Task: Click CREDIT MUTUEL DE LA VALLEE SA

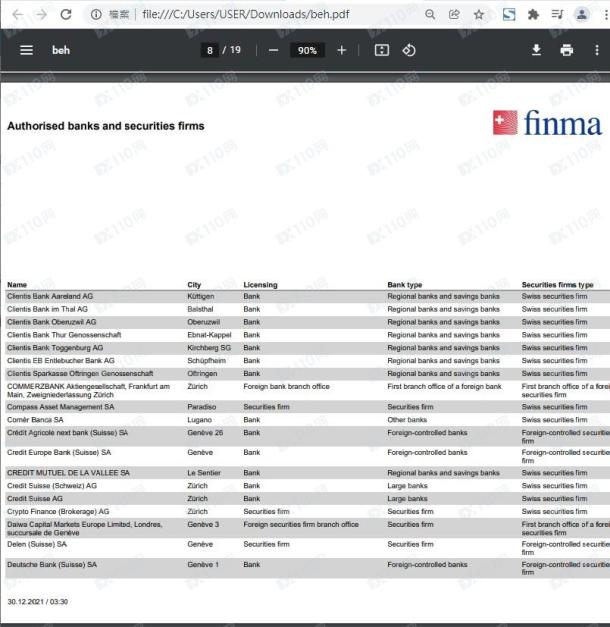Action: [x=68, y=473]
